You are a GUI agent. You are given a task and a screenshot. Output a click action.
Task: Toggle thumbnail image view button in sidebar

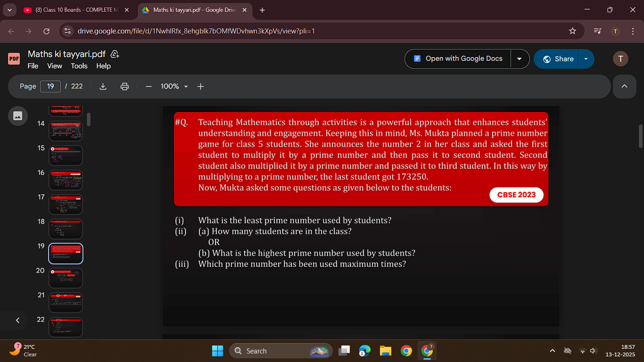(18, 115)
